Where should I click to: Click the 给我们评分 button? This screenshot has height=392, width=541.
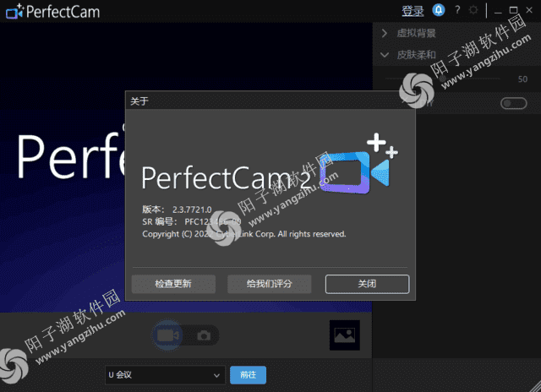click(x=269, y=284)
